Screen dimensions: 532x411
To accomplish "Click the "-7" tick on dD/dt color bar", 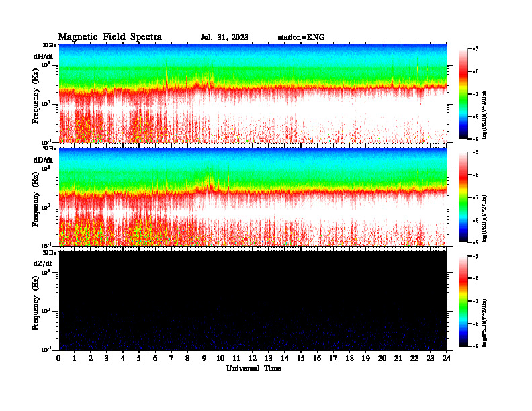I will [476, 197].
